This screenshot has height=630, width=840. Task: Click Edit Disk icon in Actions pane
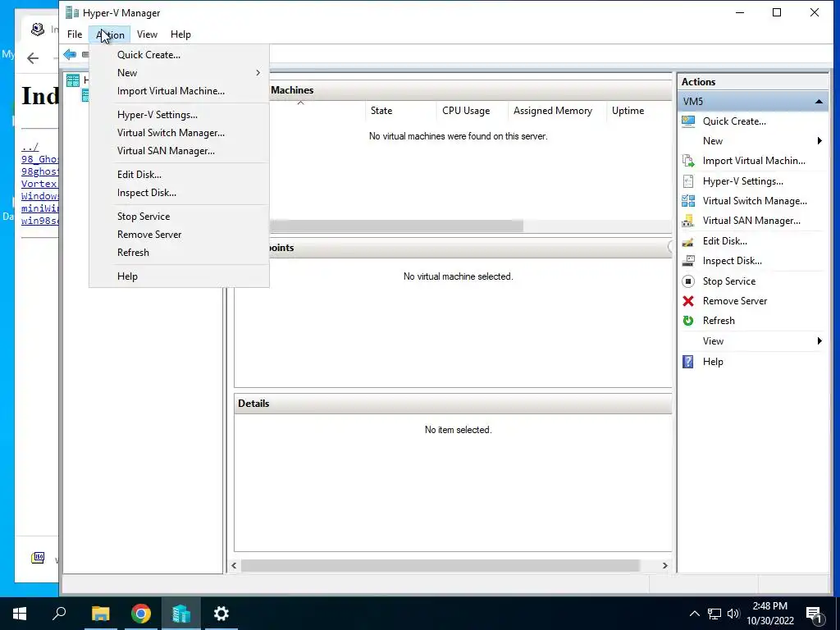(x=688, y=241)
